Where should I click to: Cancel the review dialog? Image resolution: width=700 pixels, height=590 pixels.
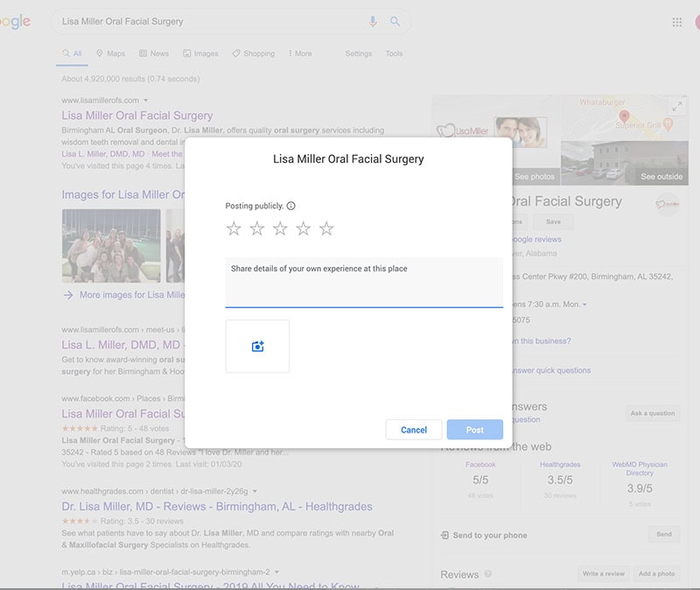[414, 430]
